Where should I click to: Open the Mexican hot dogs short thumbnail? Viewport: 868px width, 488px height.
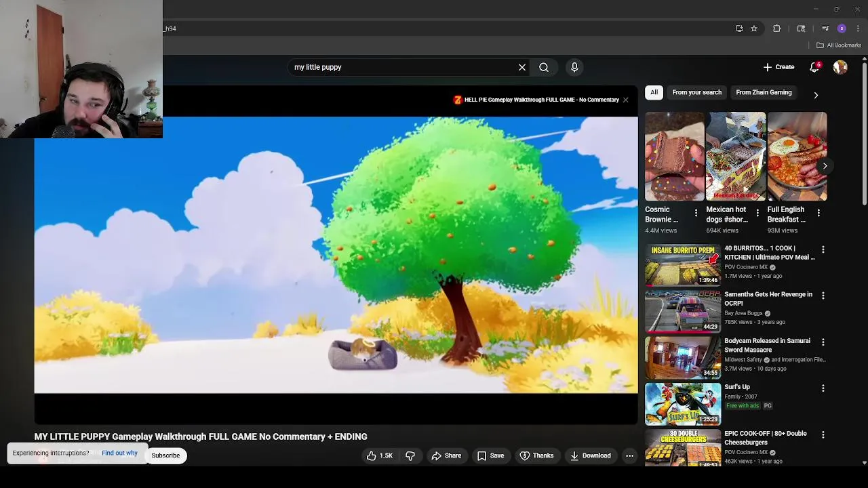tap(736, 157)
